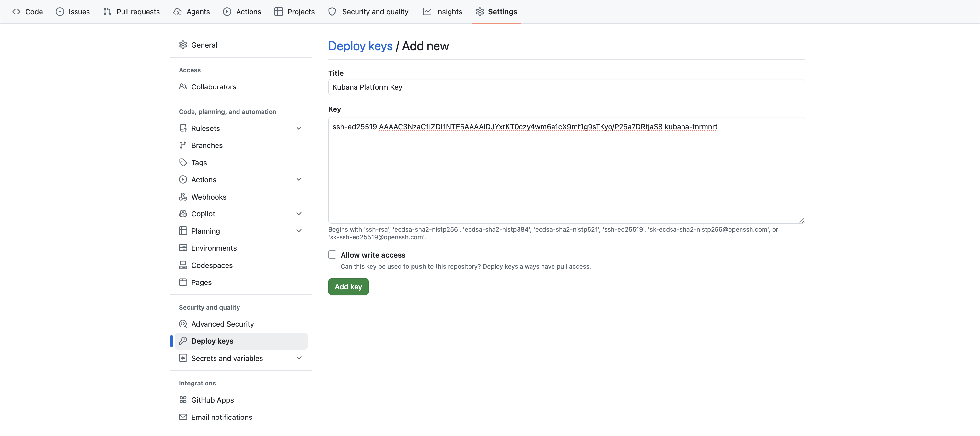Open the Security and quality tab
Screen dimensions: 980x436
[x=368, y=12]
